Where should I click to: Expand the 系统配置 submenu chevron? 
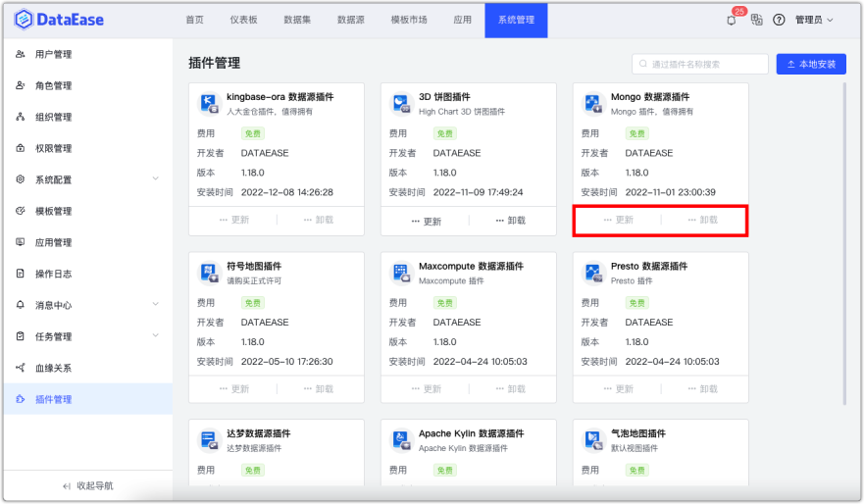coord(155,179)
